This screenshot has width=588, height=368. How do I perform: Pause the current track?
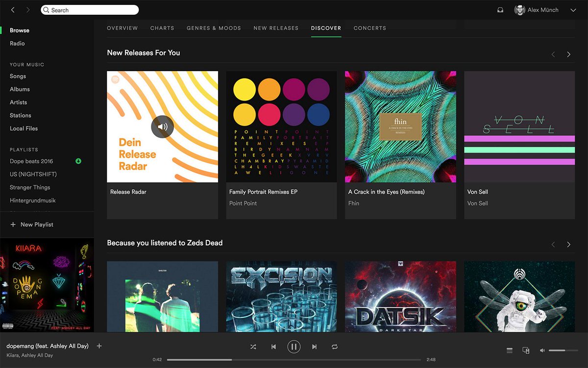[294, 347]
